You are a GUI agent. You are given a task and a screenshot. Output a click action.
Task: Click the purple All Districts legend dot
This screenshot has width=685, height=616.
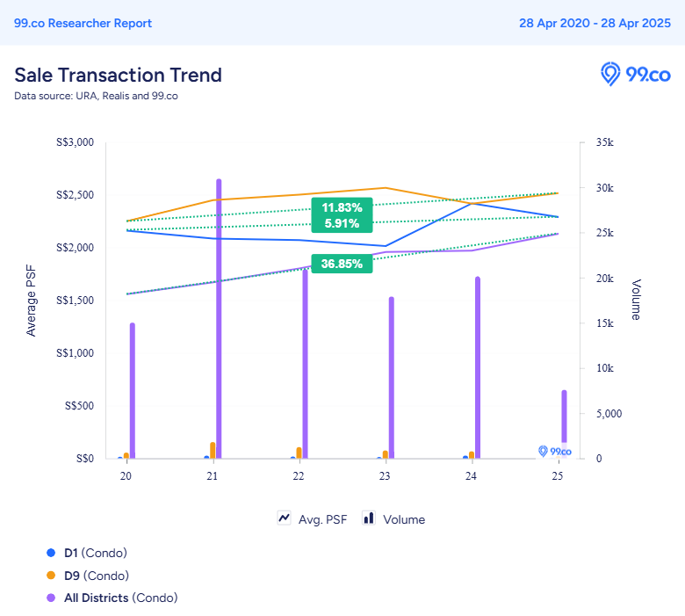[x=51, y=598]
